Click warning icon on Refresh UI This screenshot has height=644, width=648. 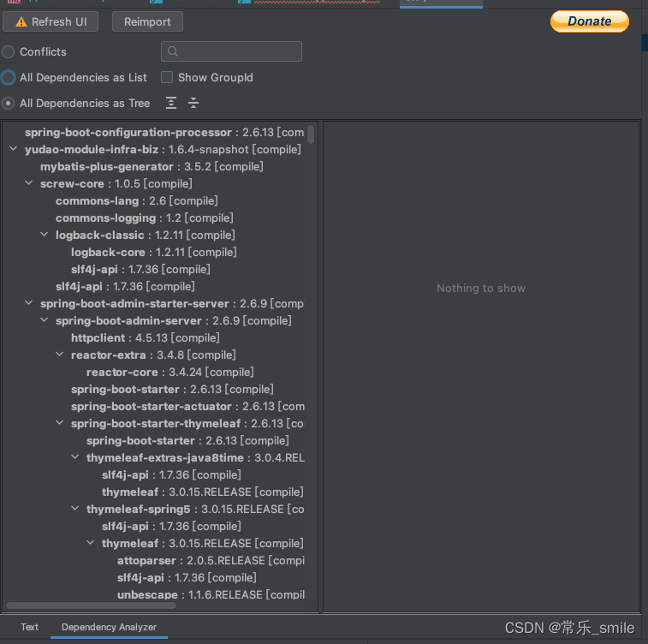(21, 22)
